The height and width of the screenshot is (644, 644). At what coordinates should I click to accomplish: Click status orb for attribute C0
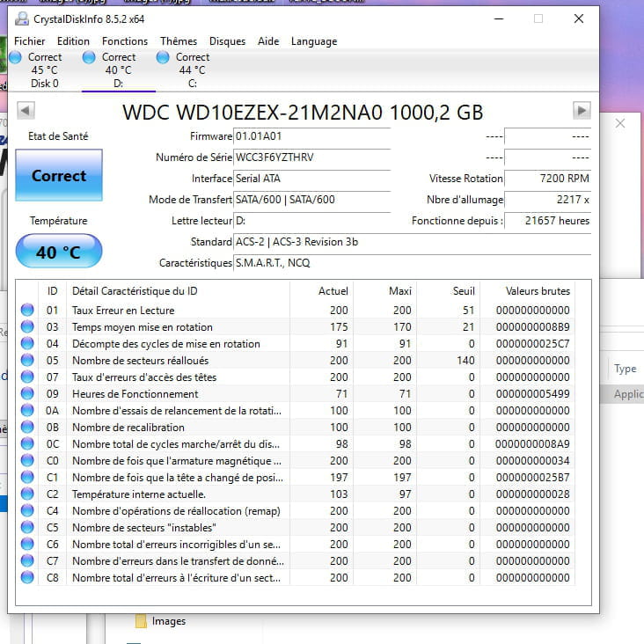(x=27, y=460)
